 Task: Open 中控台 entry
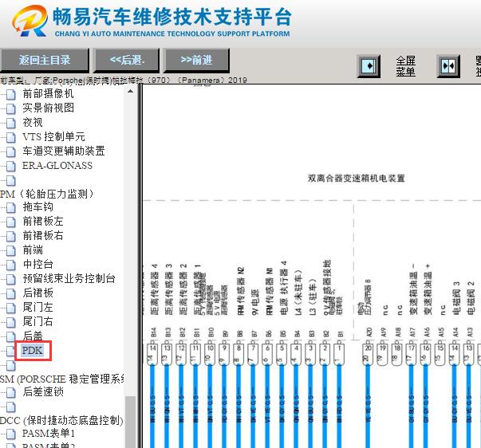tap(37, 265)
